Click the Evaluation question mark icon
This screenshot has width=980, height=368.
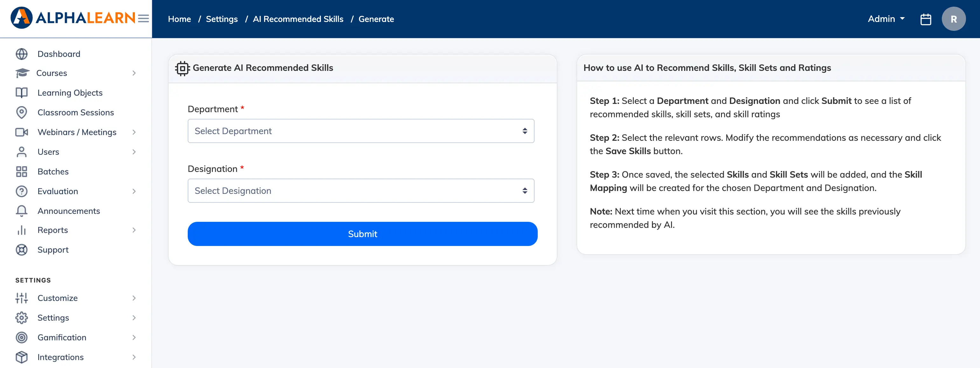tap(22, 191)
